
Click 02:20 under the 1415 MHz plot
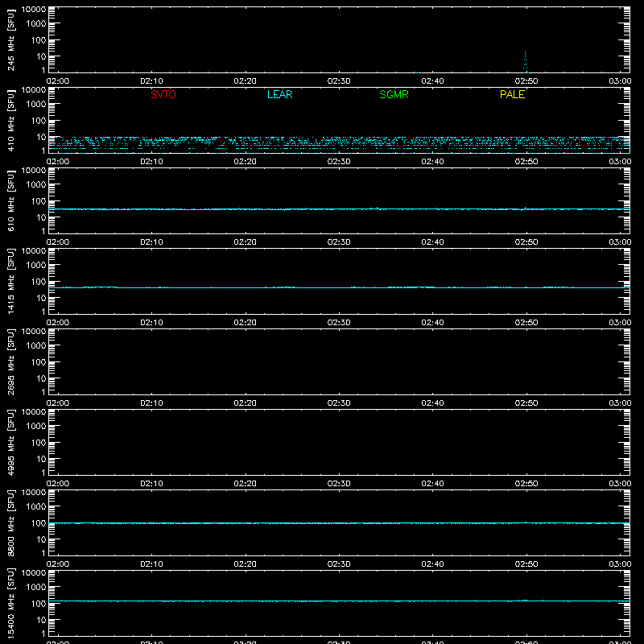[246, 323]
